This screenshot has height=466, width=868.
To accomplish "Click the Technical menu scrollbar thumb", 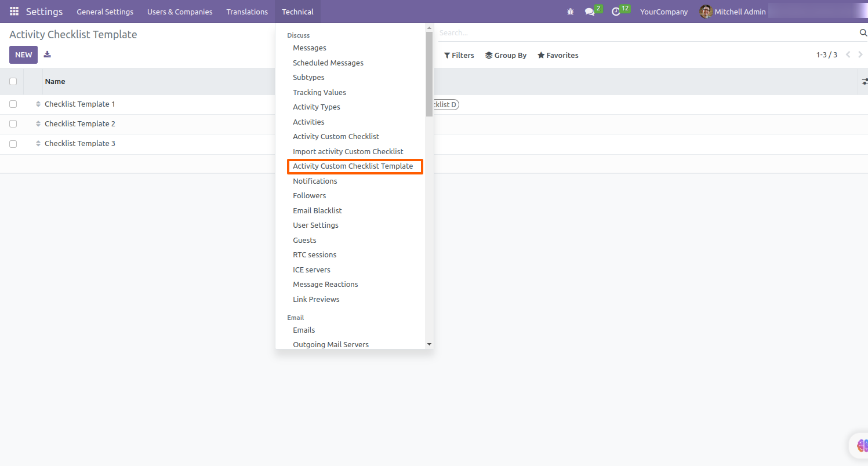I will point(429,74).
